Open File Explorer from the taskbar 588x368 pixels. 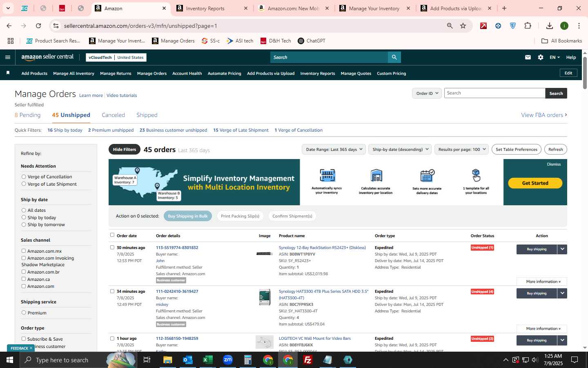pos(167,360)
